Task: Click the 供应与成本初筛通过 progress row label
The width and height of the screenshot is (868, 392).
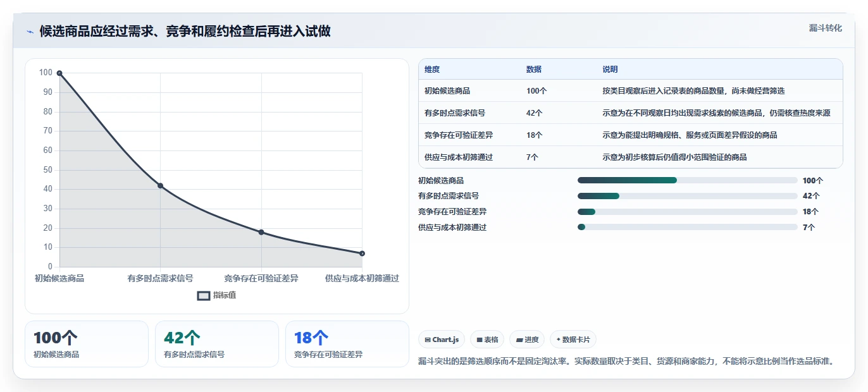Action: pyautogui.click(x=452, y=228)
